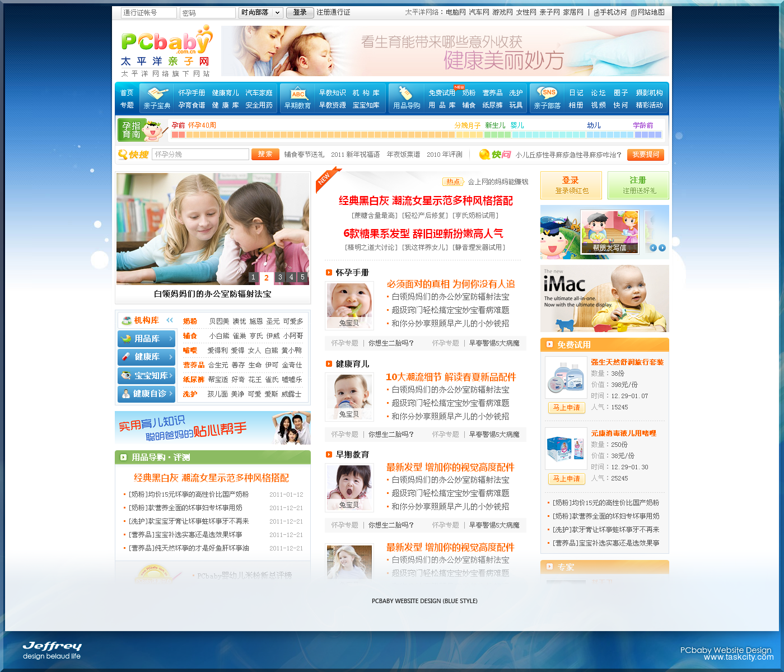784x672 pixels.
Task: Open 首页 in navigation bar
Action: click(x=127, y=93)
